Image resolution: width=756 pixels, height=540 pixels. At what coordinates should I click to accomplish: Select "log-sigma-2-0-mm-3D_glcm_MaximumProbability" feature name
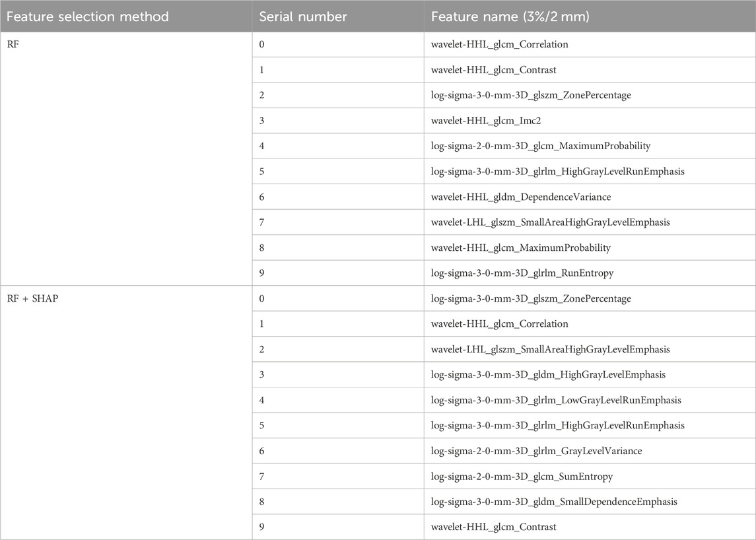[x=541, y=146]
